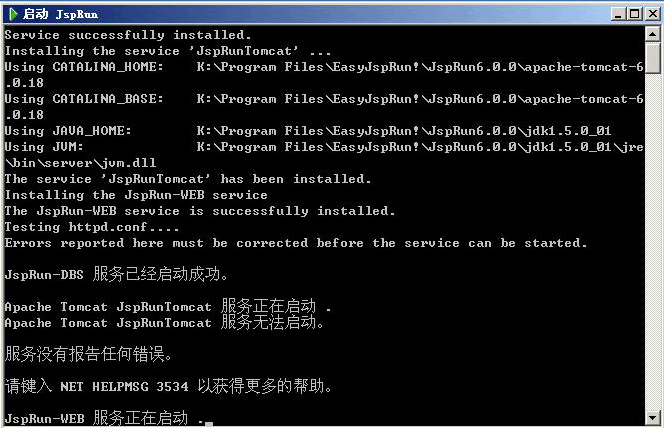Click the "服务没有报告任何错误" message
Screen dimensions: 664x428
(89, 354)
